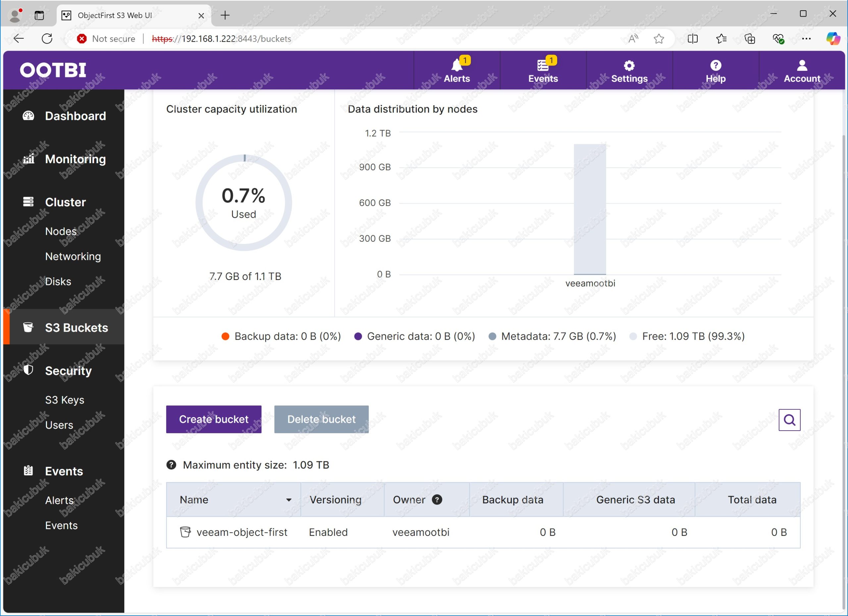
Task: Click the browser Refresh button
Action: 47,38
